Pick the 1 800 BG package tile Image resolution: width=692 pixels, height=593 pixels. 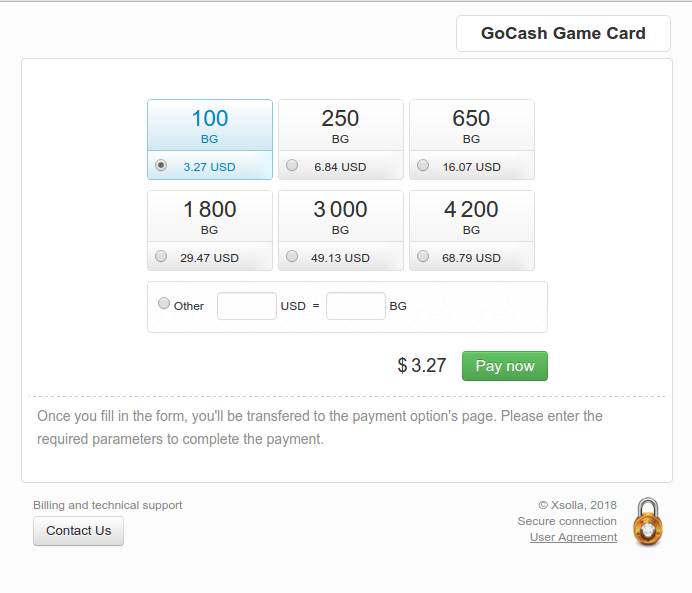coord(210,230)
